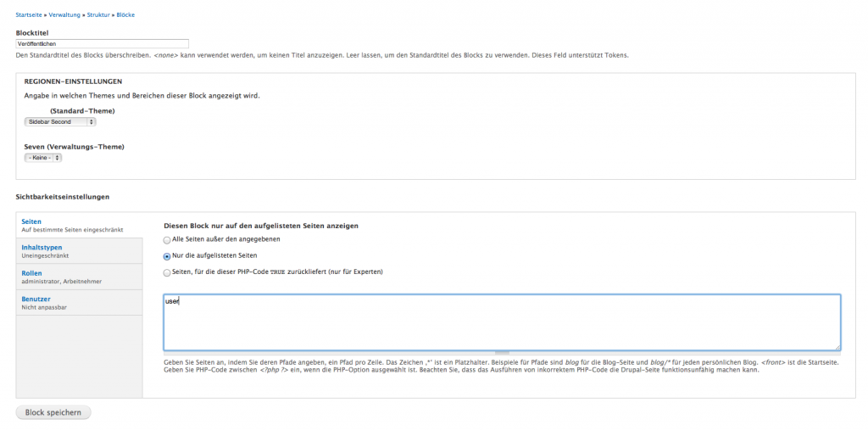The image size is (868, 431).
Task: Select 'Alle Seiten außer den angegebenen' radio
Action: [167, 239]
